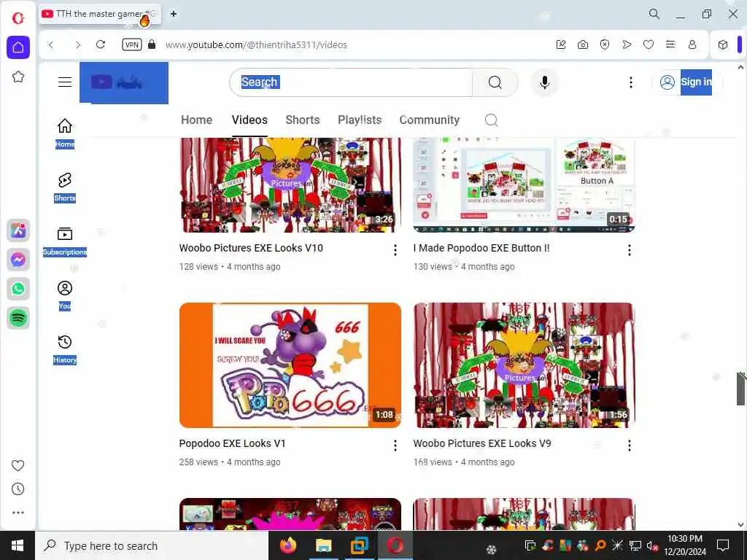747x560 pixels.
Task: Focus the YouTube Search field
Action: pyautogui.click(x=351, y=82)
